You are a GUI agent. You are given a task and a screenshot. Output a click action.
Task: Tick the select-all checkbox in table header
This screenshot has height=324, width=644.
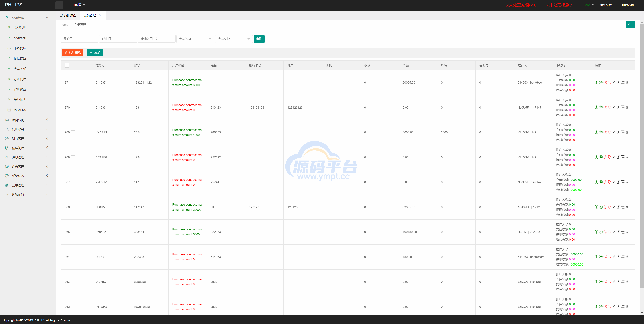(x=67, y=65)
